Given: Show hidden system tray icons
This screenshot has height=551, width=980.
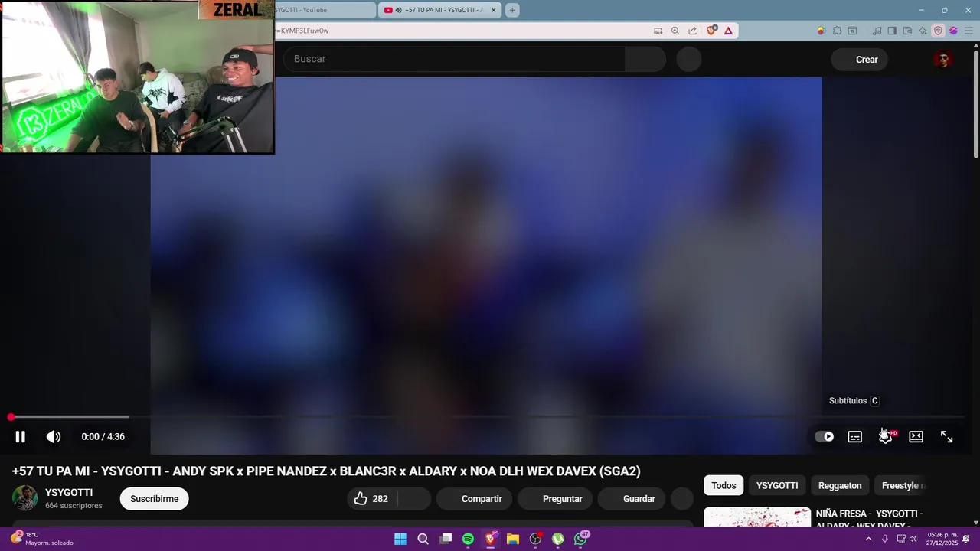Looking at the screenshot, I should (868, 539).
